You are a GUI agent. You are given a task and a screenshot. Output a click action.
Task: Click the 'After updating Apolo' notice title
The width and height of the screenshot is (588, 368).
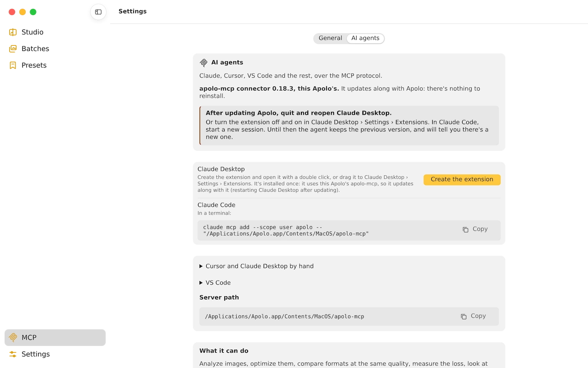pyautogui.click(x=299, y=113)
